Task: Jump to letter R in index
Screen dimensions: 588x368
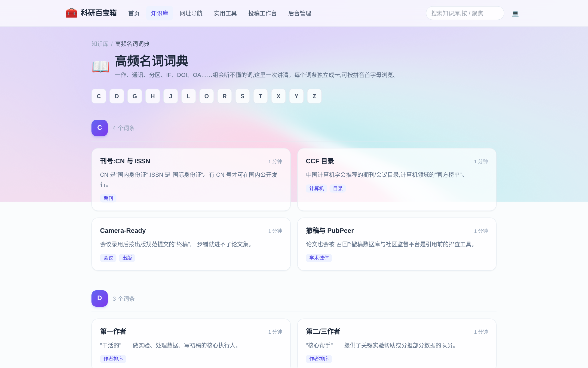Action: click(225, 96)
